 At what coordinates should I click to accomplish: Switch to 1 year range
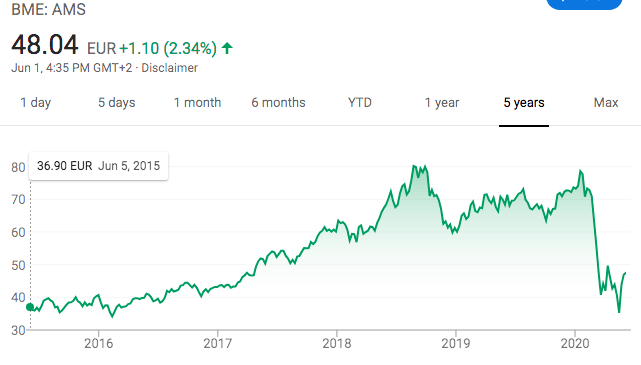(x=442, y=103)
